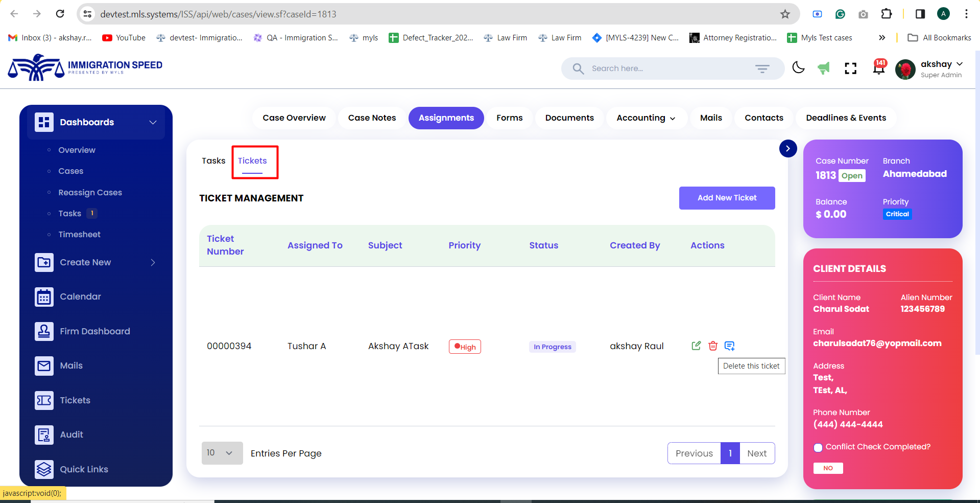
Task: Enter fullscreen mode using the expand icon
Action: point(850,68)
